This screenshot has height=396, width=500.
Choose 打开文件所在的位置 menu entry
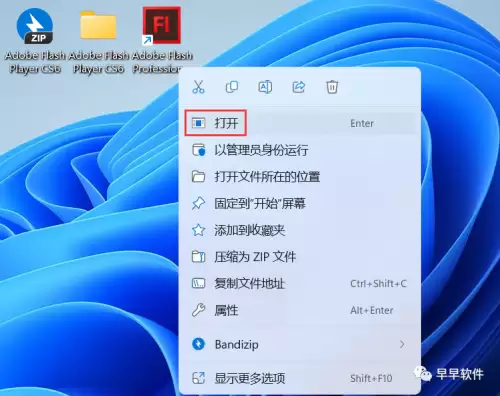coord(300,177)
